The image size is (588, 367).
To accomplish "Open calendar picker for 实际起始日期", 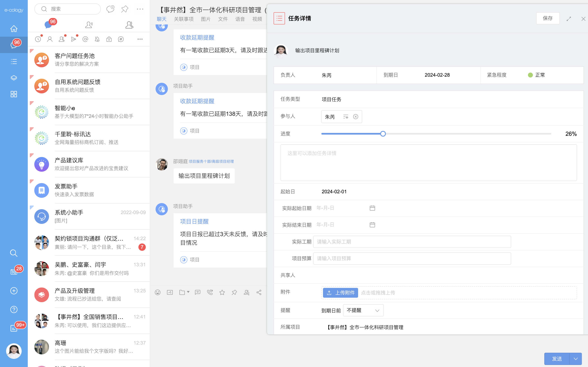I will [x=372, y=208].
